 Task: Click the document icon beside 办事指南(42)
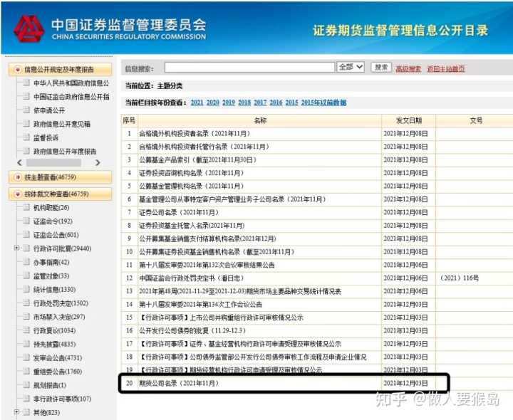click(26, 262)
